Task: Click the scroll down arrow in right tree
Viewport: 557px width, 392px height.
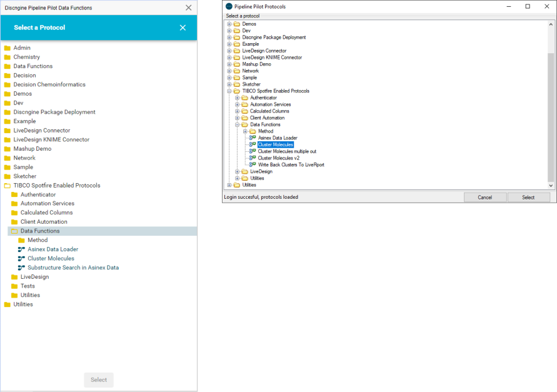Action: 551,186
